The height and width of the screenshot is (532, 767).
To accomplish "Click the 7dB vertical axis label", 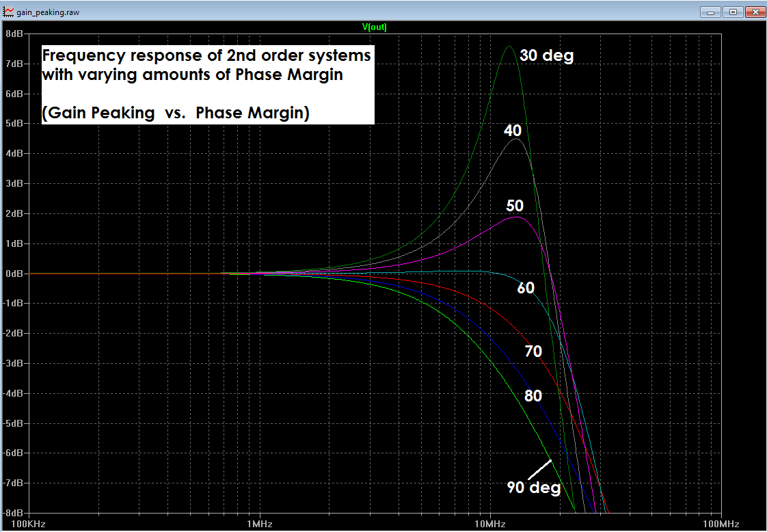I will 14,64.
